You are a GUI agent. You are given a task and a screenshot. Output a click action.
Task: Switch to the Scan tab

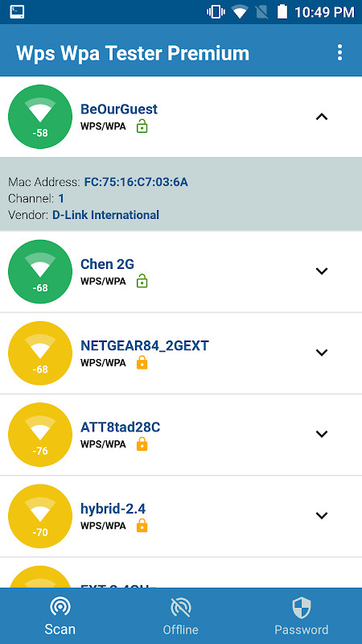(x=60, y=616)
